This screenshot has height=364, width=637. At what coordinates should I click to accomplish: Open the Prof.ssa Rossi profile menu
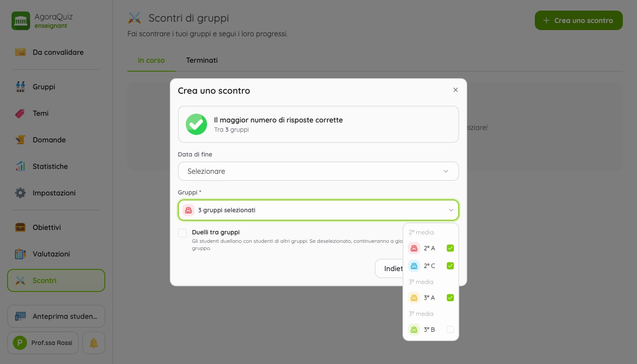43,343
